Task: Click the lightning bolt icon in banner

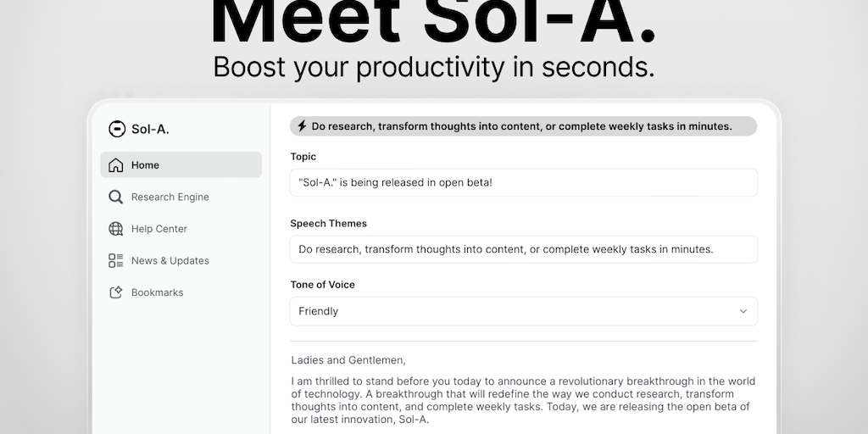Action: click(302, 126)
